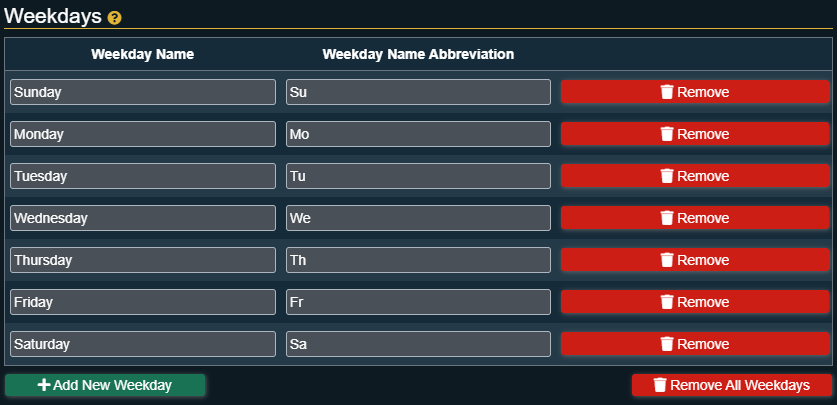Click trash icon in Saturday's Remove button

click(667, 344)
